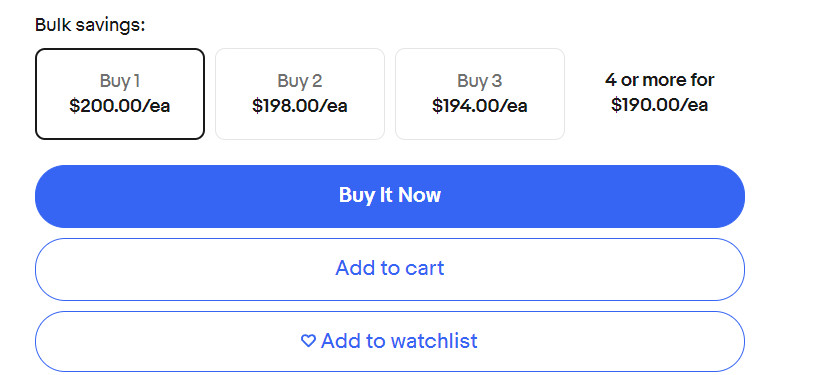Click the 'Add to cart' text label
Screen dimensions: 813x375
tap(390, 268)
